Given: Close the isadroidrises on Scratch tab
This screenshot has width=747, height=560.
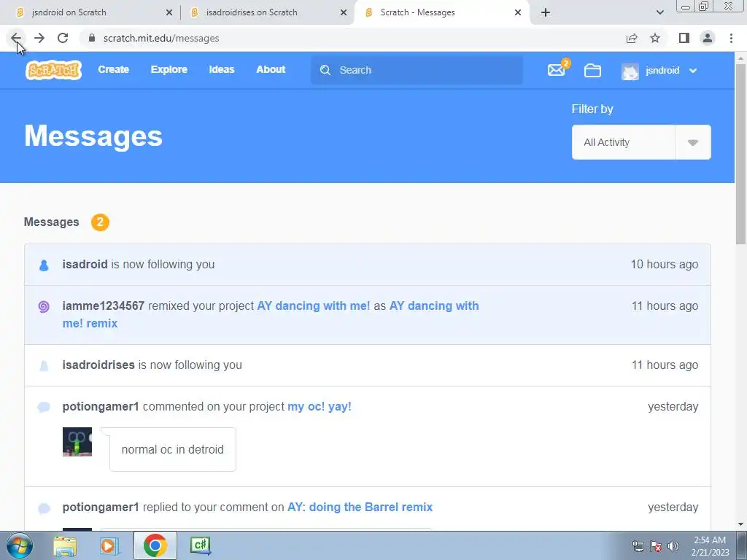Looking at the screenshot, I should (344, 12).
